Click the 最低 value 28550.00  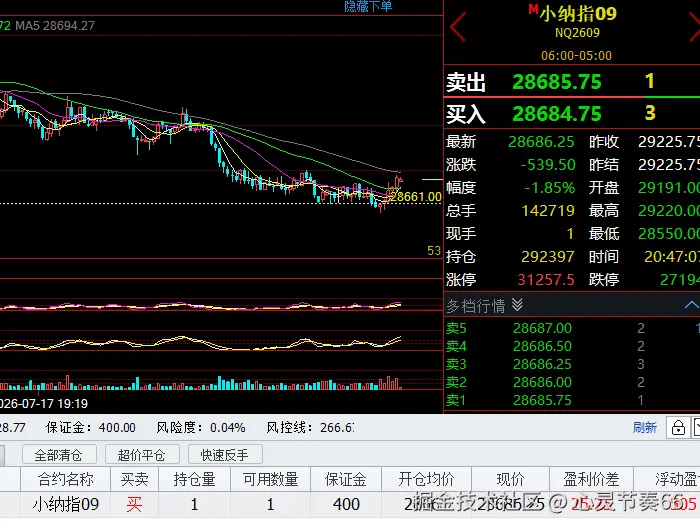(669, 234)
